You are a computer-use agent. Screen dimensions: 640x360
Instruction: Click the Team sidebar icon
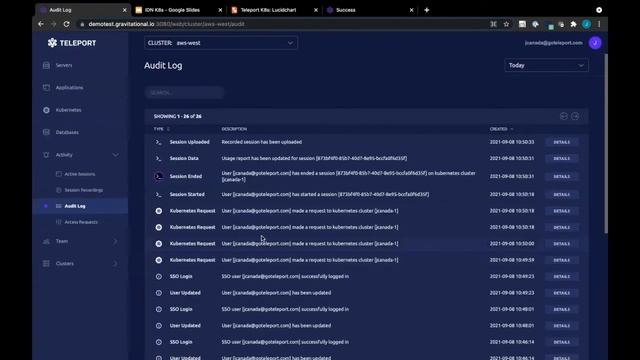[x=46, y=242]
